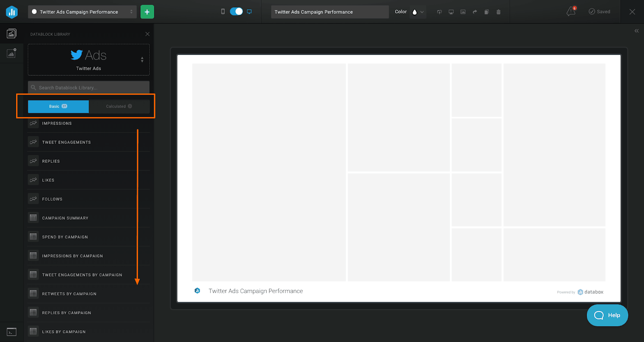The image size is (644, 342).
Task: Select the SPEND BY CAMPAIGN datablock
Action: [89, 237]
